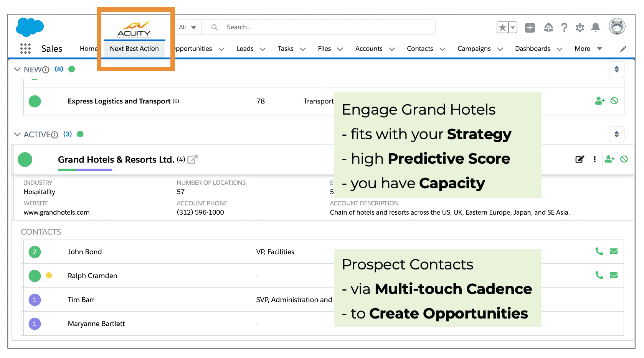
Task: Open the Files tab
Action: [x=324, y=49]
